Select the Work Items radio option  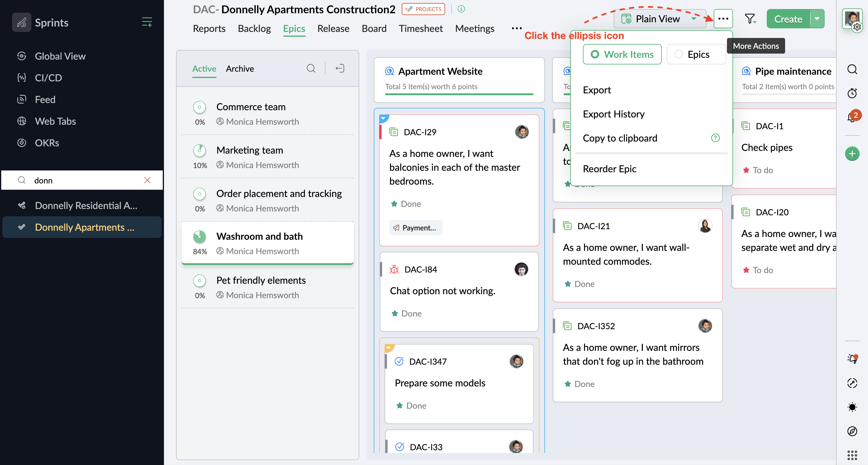pos(622,55)
